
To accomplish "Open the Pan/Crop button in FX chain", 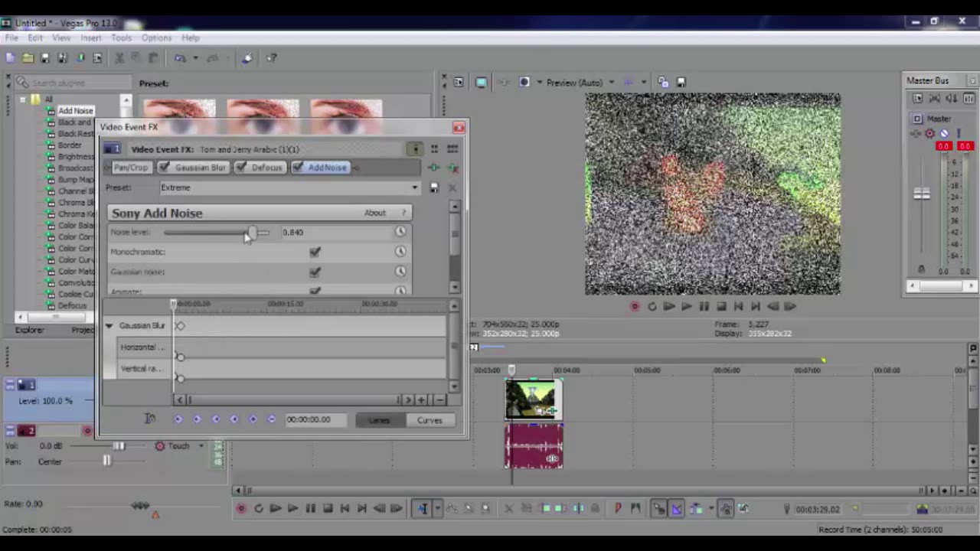I will tap(130, 168).
